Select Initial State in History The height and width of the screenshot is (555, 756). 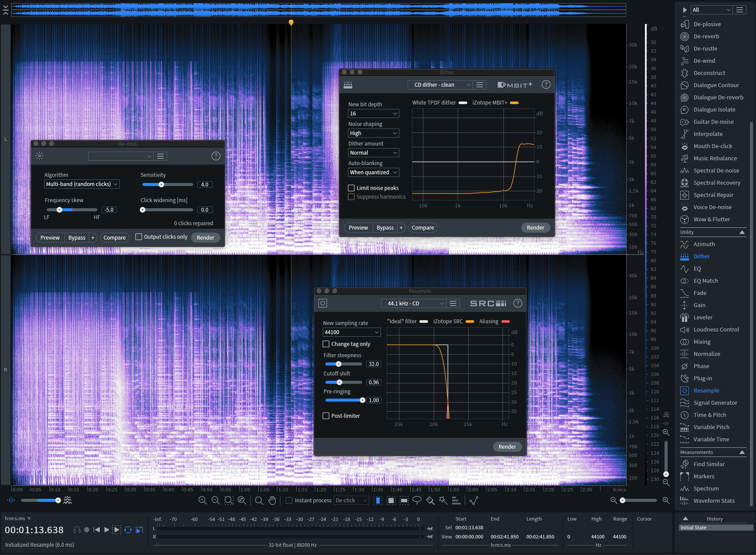(716, 528)
